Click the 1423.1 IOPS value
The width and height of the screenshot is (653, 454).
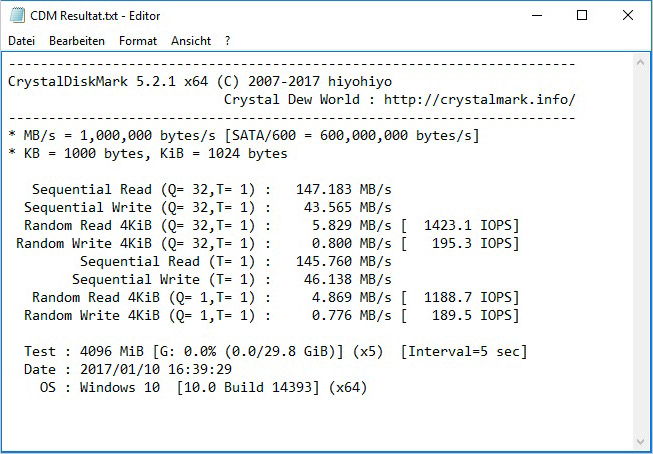[468, 225]
